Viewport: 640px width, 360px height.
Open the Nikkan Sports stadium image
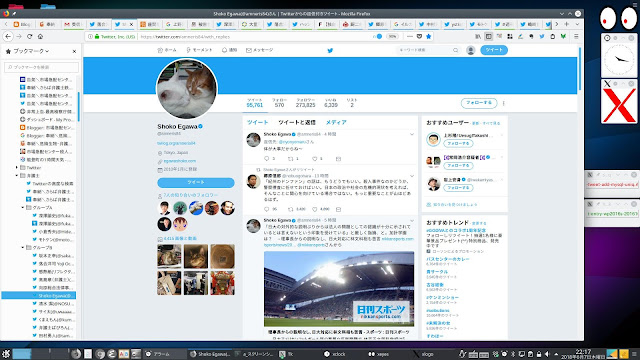(x=339, y=289)
